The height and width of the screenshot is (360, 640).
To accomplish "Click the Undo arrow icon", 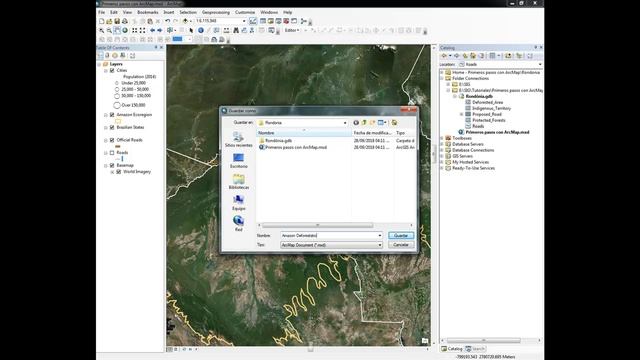I will (x=167, y=21).
